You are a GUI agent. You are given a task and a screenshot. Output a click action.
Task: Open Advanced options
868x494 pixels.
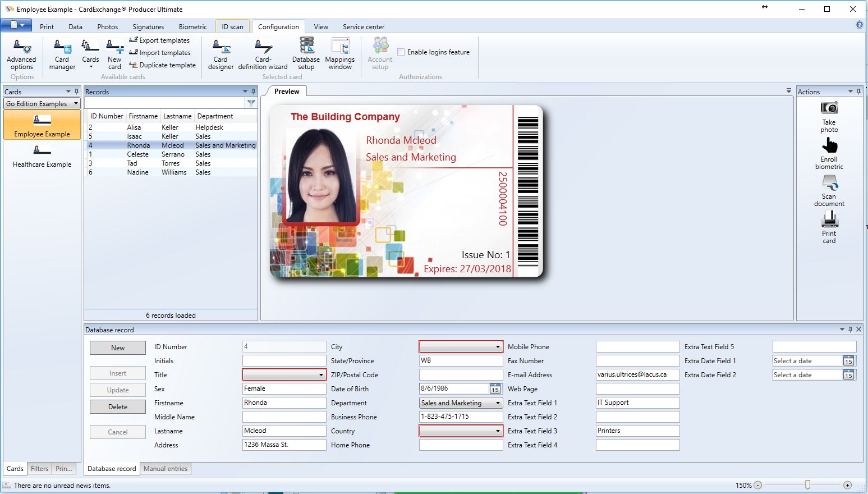click(x=21, y=54)
